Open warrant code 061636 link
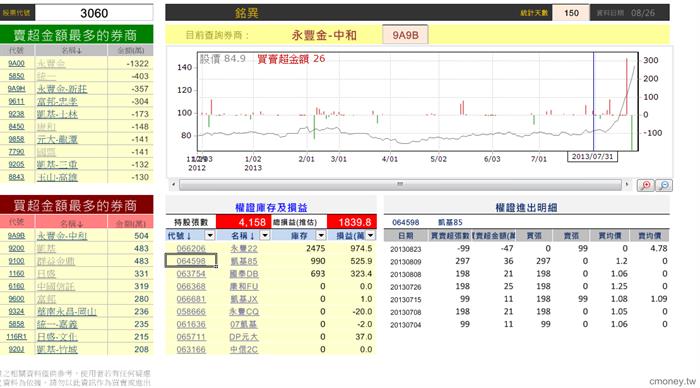700x388 pixels. tap(191, 324)
